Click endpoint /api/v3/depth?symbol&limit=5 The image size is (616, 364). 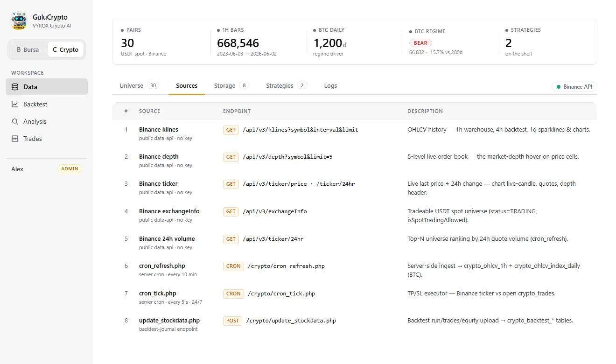[x=287, y=157]
